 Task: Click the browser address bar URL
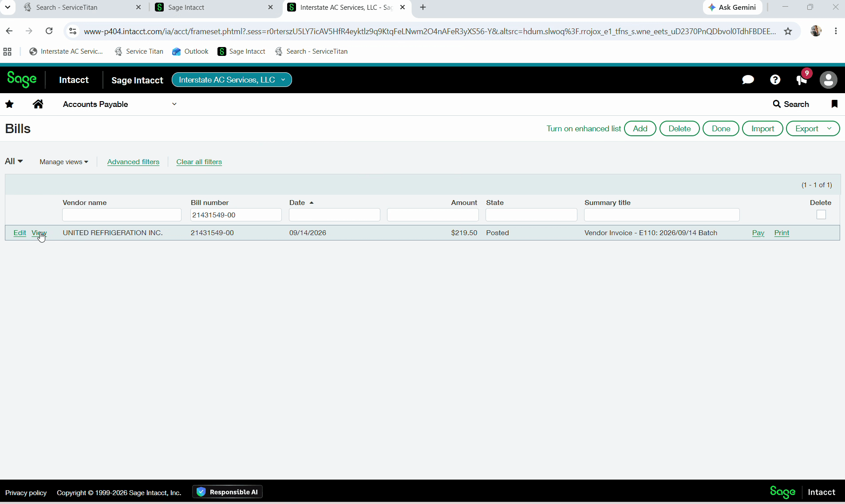coord(430,31)
